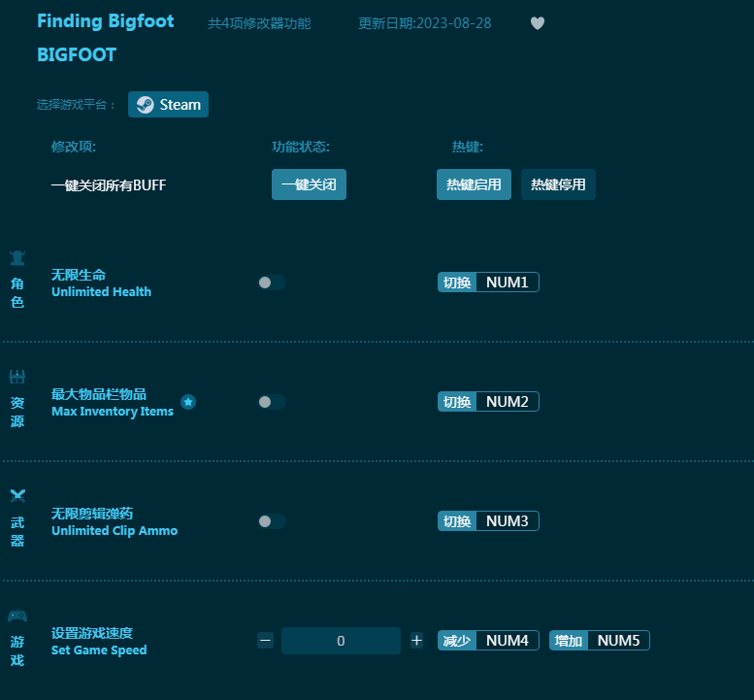Click the 热键停用 hotkey disable button
The image size is (754, 700).
(x=558, y=184)
